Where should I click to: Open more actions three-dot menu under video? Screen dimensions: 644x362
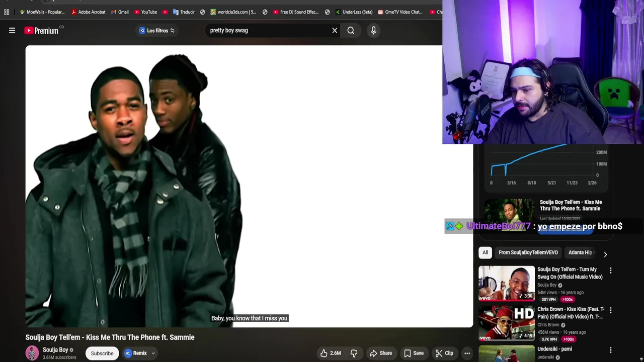pos(467,353)
